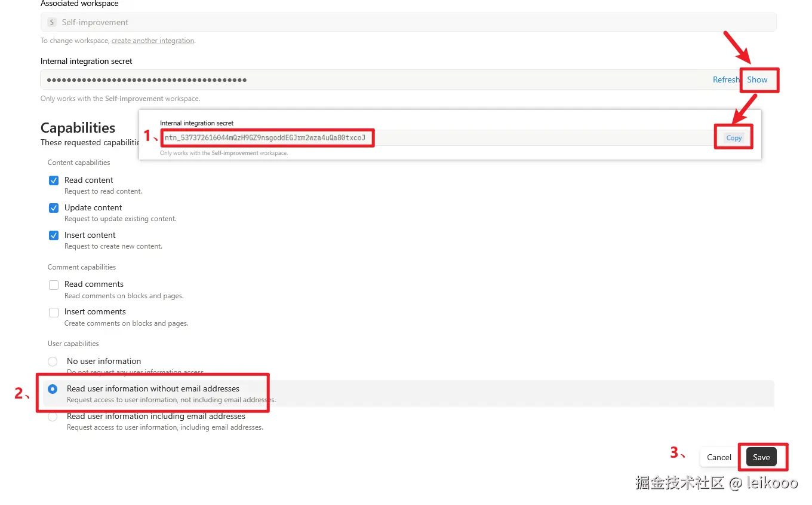Click the "Read comments on blocks and pages." description
Screen dimensions: 812x505
[x=124, y=296]
